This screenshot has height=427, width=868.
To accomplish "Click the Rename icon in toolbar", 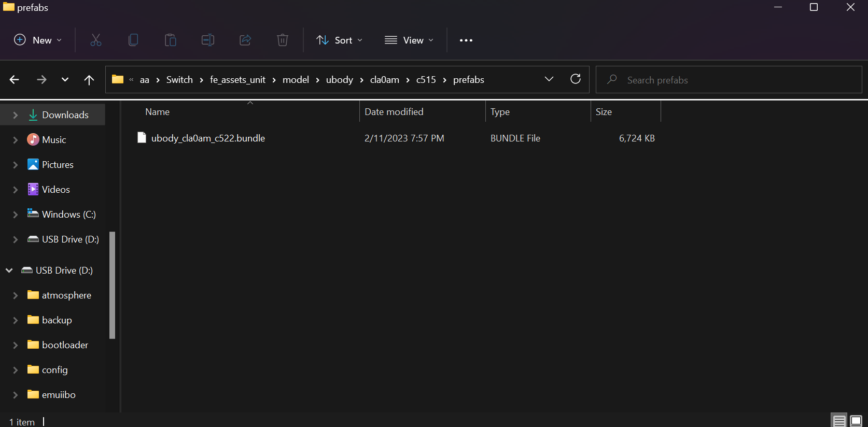I will (x=208, y=40).
